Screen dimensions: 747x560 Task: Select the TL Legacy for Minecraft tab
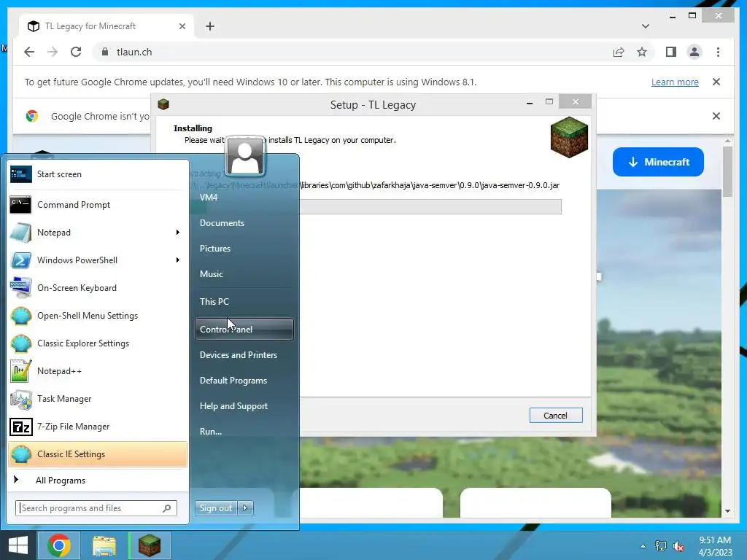click(107, 26)
